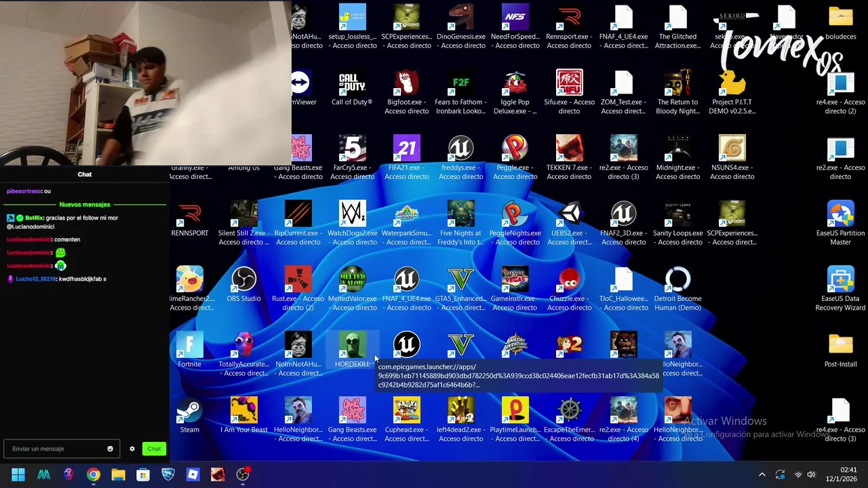Click the green Chat send button
The height and width of the screenshot is (488, 868).
(154, 449)
